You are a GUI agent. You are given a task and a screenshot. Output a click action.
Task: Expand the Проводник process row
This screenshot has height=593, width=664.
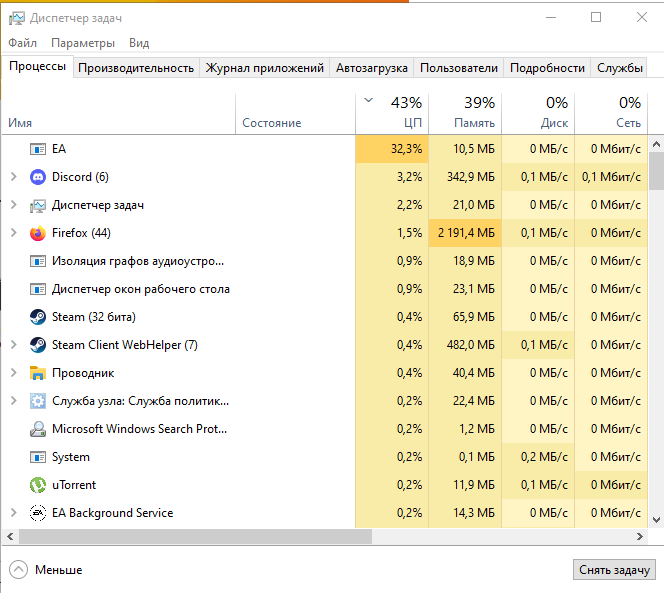tap(14, 373)
